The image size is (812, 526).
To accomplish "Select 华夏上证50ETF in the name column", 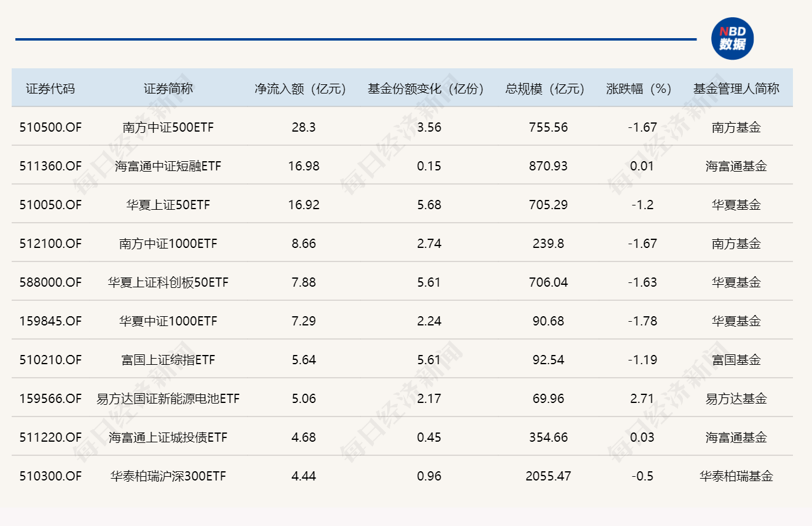I will [168, 205].
